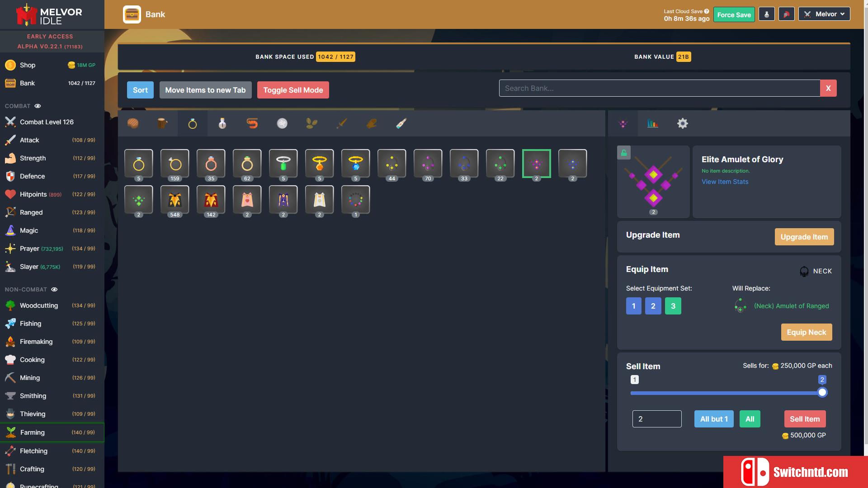Toggle Sell Mode in bank
The width and height of the screenshot is (868, 488).
[x=293, y=90]
